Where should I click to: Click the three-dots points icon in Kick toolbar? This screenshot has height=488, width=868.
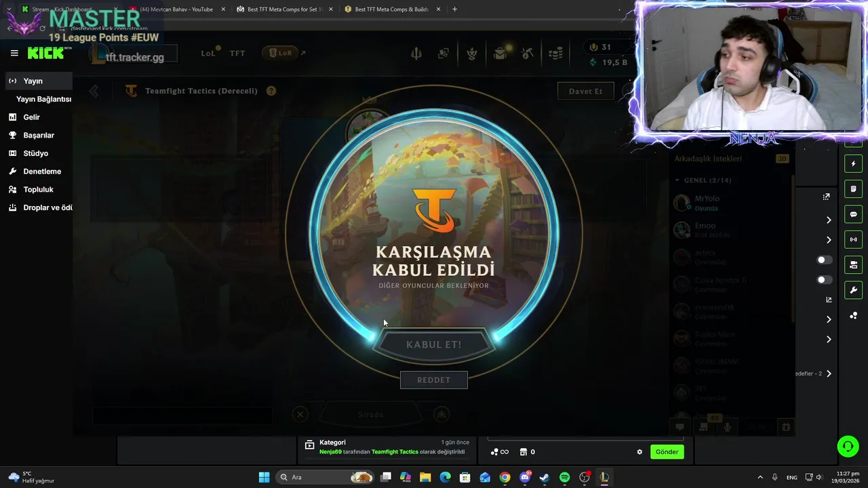pos(853,316)
